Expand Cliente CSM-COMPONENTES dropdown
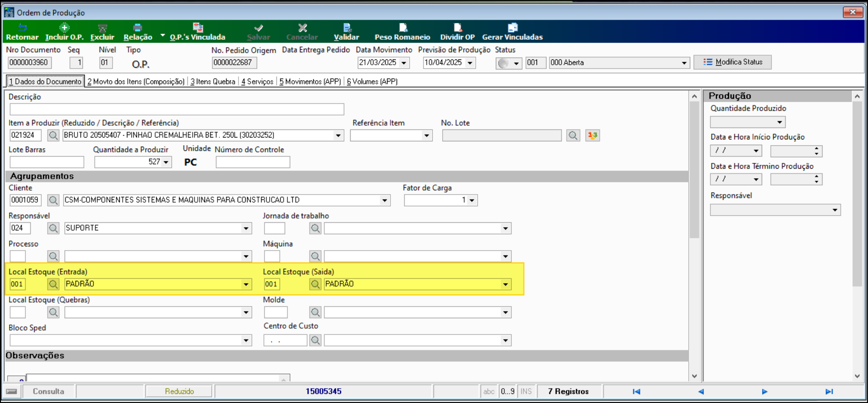The height and width of the screenshot is (403, 868). (385, 200)
